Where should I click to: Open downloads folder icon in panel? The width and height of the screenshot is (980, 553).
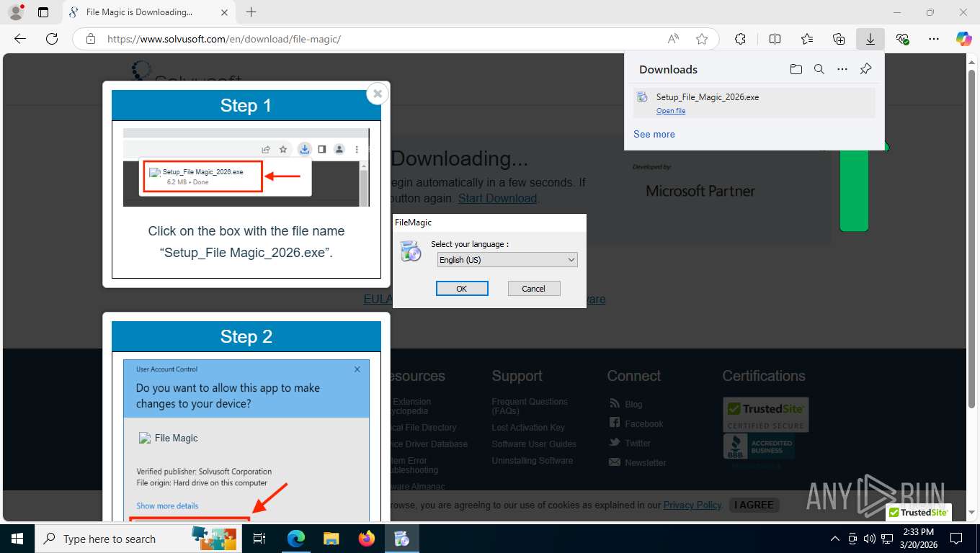(796, 69)
